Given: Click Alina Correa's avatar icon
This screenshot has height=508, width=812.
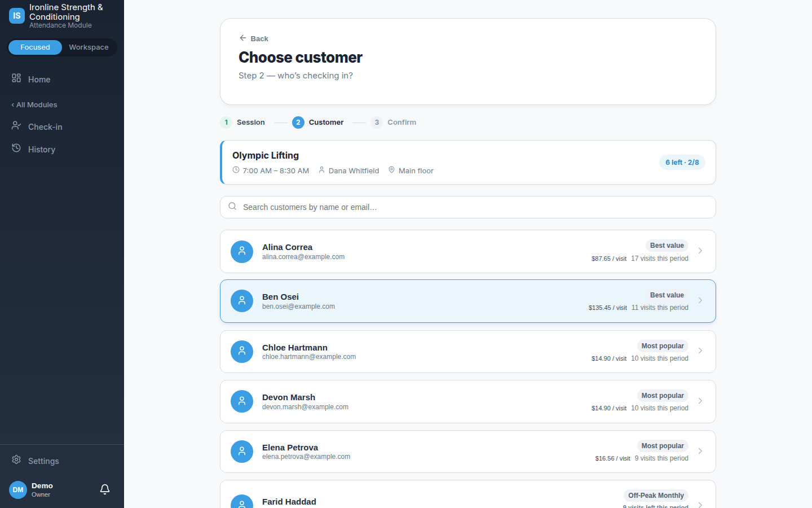Looking at the screenshot, I should tap(242, 252).
